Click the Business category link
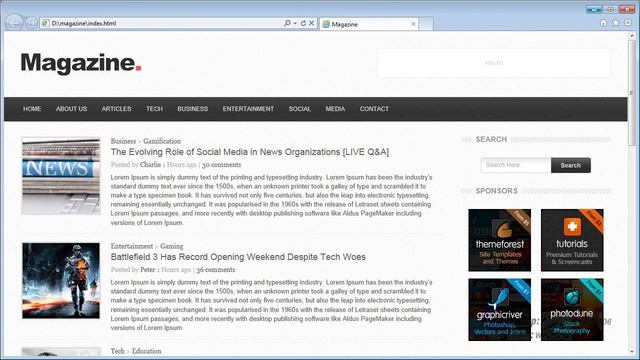Viewport: 640px width, 360px height. 123,141
